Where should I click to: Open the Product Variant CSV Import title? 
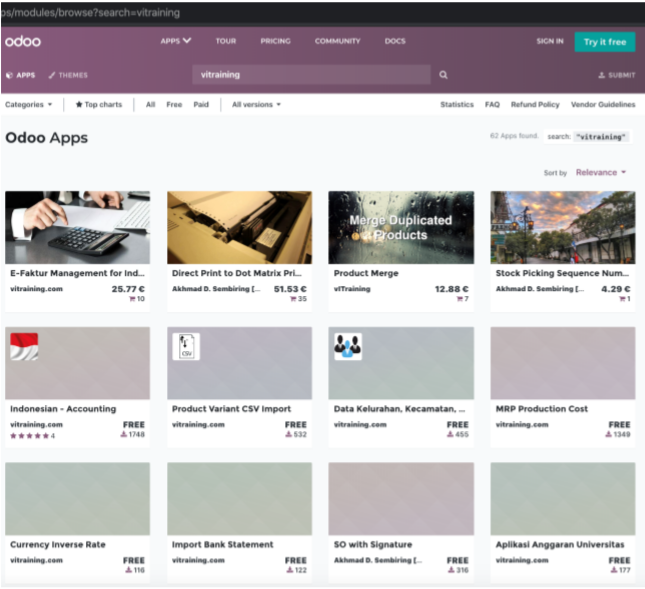coord(231,409)
